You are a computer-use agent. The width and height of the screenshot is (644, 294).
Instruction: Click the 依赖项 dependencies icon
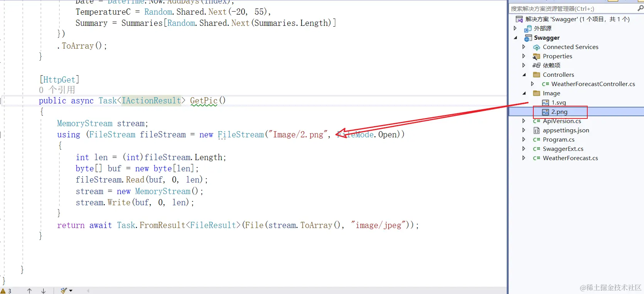click(x=536, y=66)
